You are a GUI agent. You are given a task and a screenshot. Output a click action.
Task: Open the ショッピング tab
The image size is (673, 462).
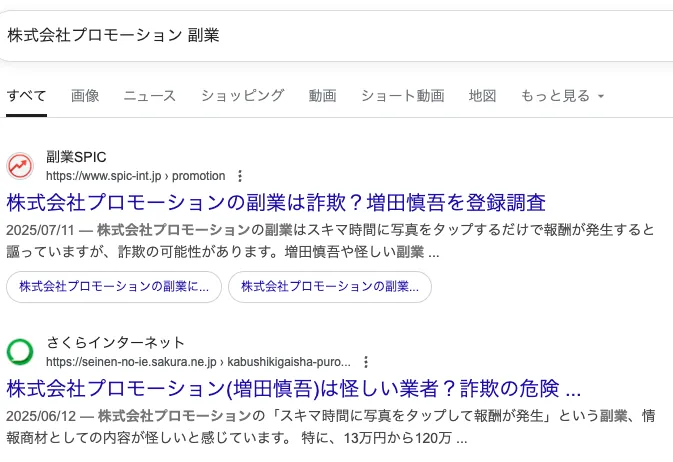click(243, 96)
